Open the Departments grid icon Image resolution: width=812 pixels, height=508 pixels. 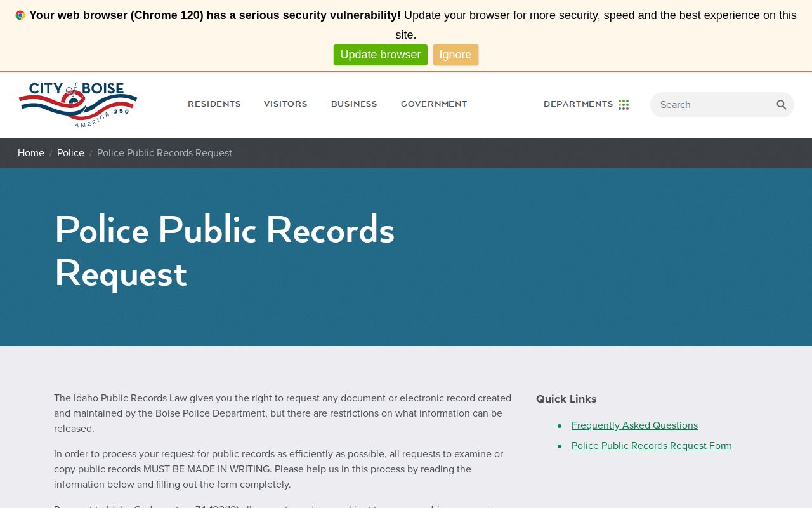(x=624, y=105)
